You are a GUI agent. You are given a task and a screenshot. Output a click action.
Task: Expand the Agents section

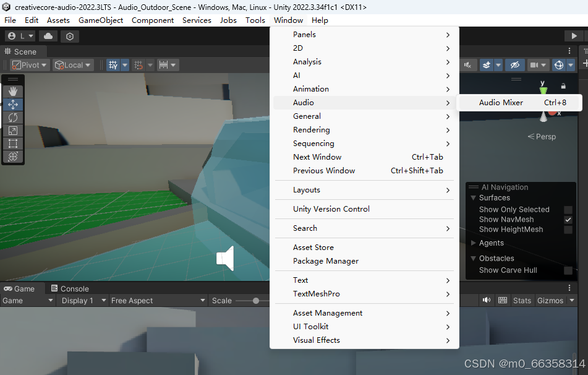(x=473, y=243)
